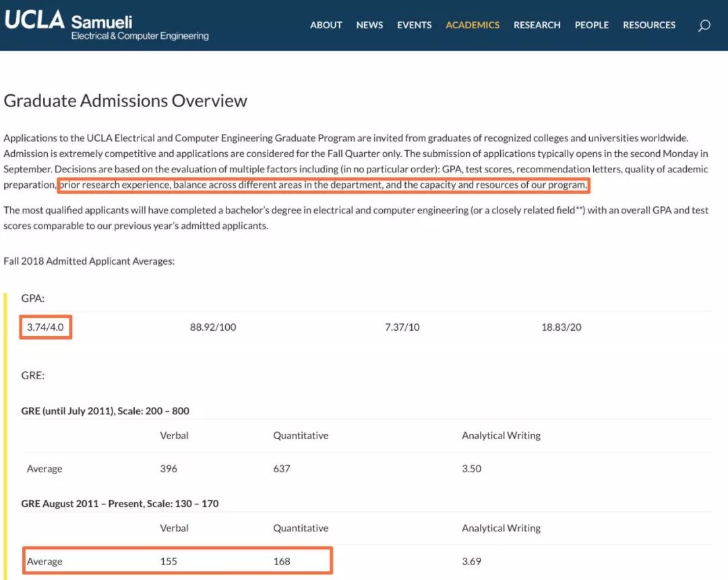Viewport: 728px width, 580px height.
Task: Click the Analytical Writing average 3.69
Action: 471,561
